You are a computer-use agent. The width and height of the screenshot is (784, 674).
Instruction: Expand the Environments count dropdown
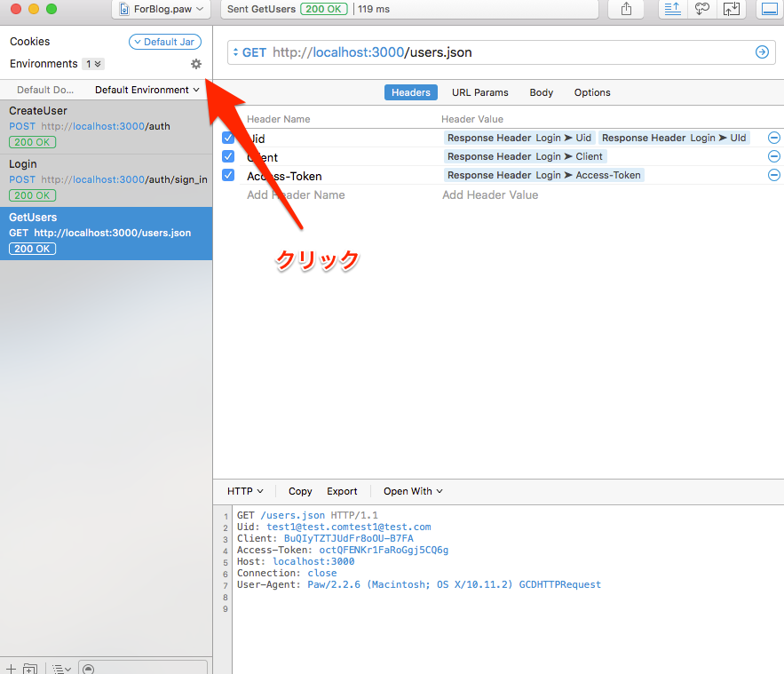pos(93,64)
